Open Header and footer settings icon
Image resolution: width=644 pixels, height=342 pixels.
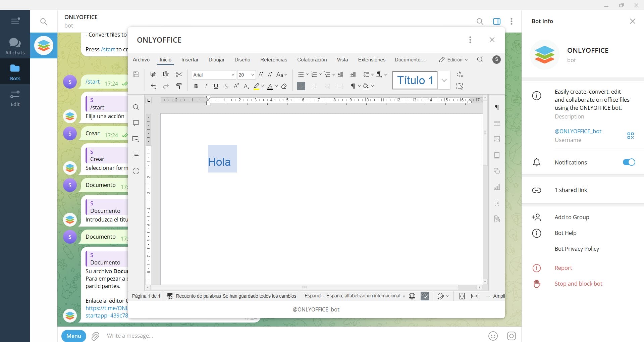(497, 155)
